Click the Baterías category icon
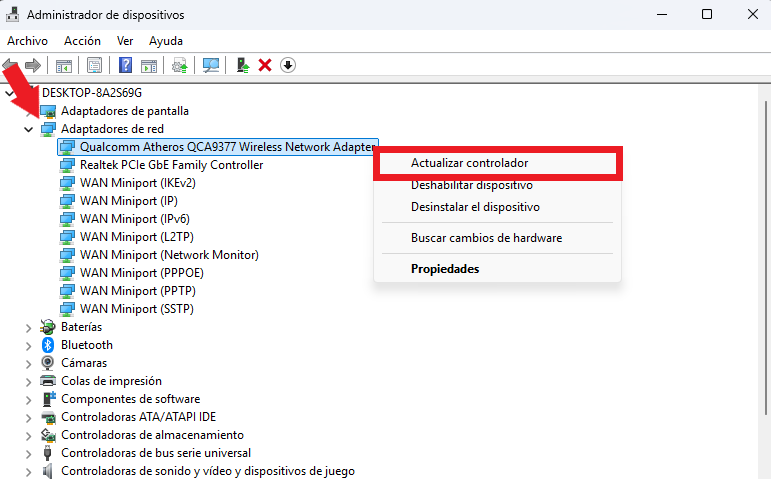The height and width of the screenshot is (479, 771). tap(48, 327)
